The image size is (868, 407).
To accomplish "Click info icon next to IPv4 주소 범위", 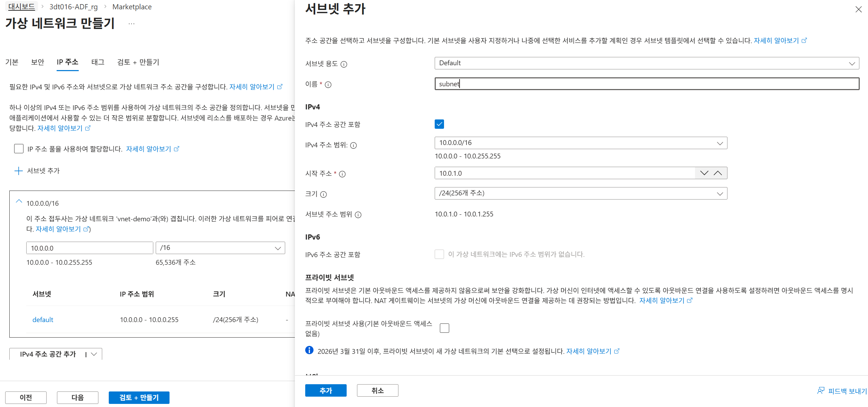I will [353, 145].
